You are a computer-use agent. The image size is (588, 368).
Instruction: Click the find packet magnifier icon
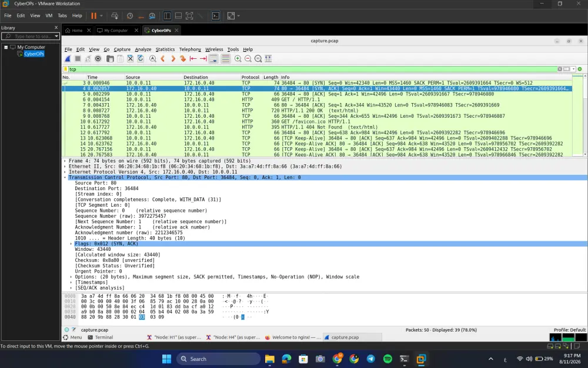point(153,58)
